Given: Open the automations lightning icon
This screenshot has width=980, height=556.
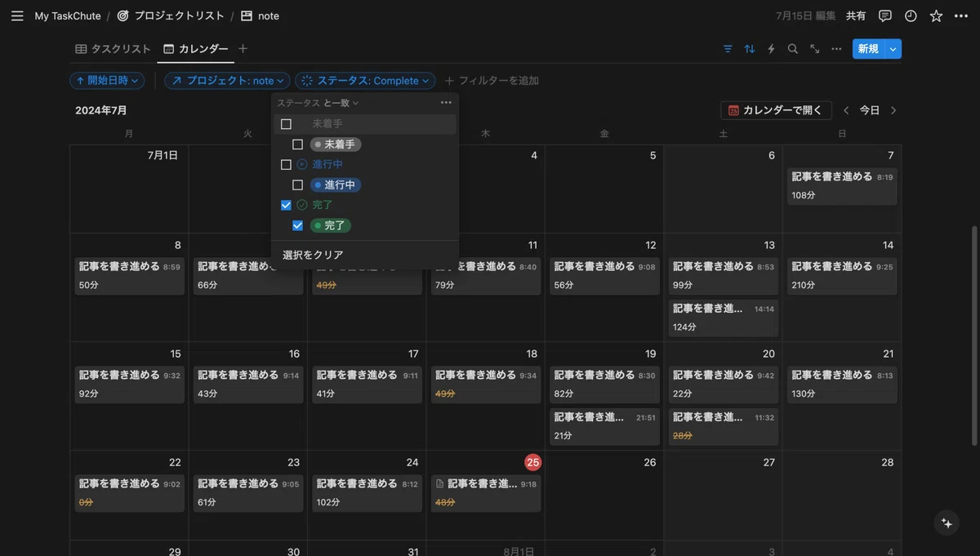Looking at the screenshot, I should 771,49.
